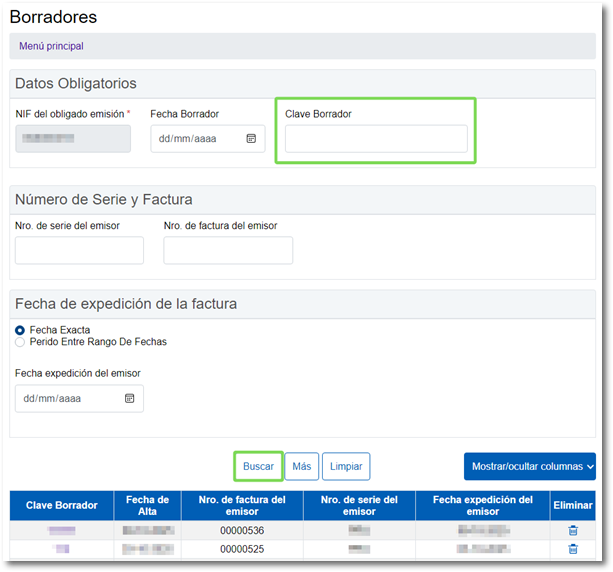
Task: Focus the Clave Borrador text field
Action: (x=376, y=139)
